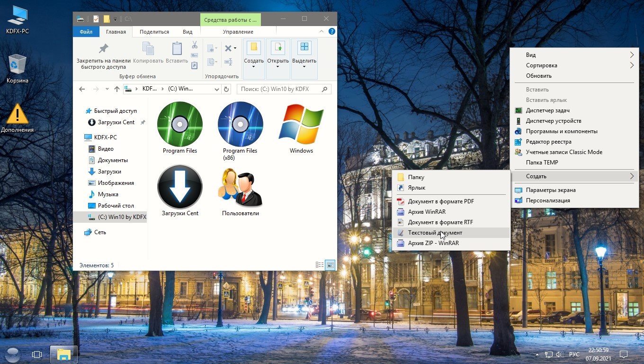644x364 pixels.
Task: Open Диспетчер задач from context menu
Action: point(574,110)
